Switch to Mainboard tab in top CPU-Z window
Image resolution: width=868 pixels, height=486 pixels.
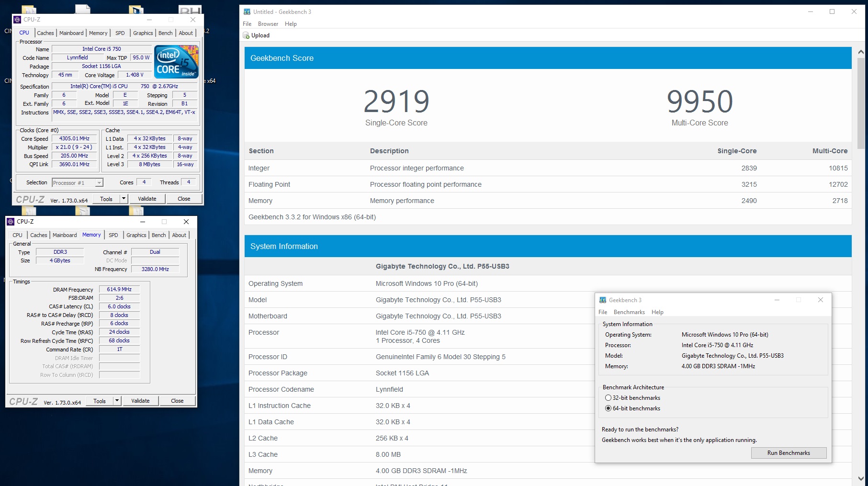[71, 33]
